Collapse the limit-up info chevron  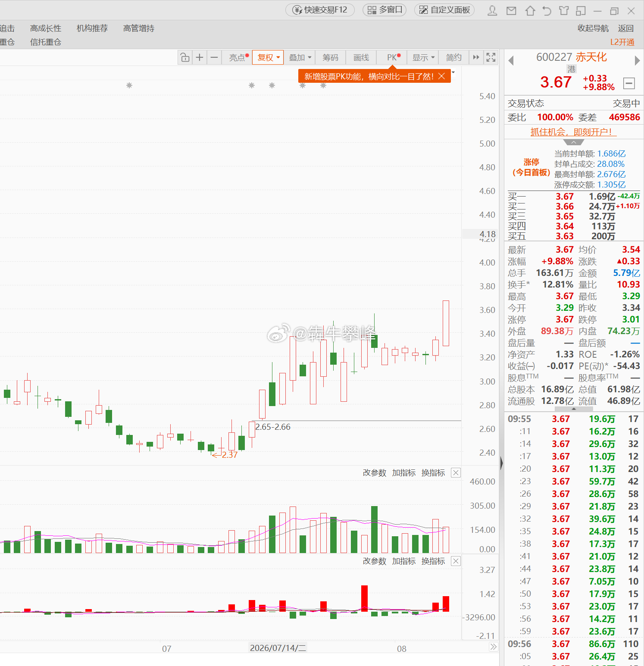click(573, 142)
